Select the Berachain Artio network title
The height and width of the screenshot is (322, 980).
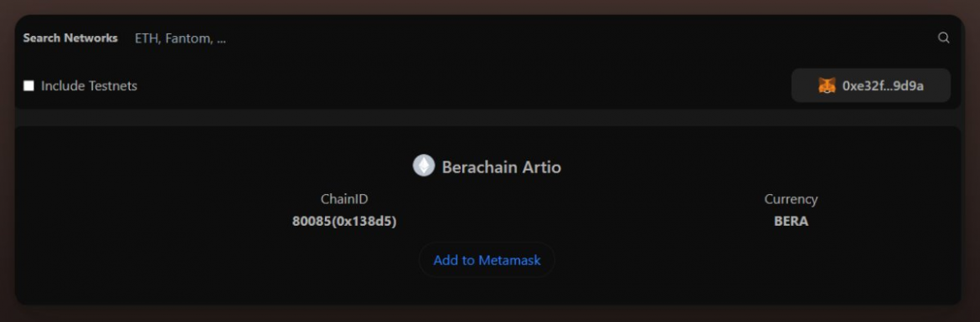[x=501, y=167]
